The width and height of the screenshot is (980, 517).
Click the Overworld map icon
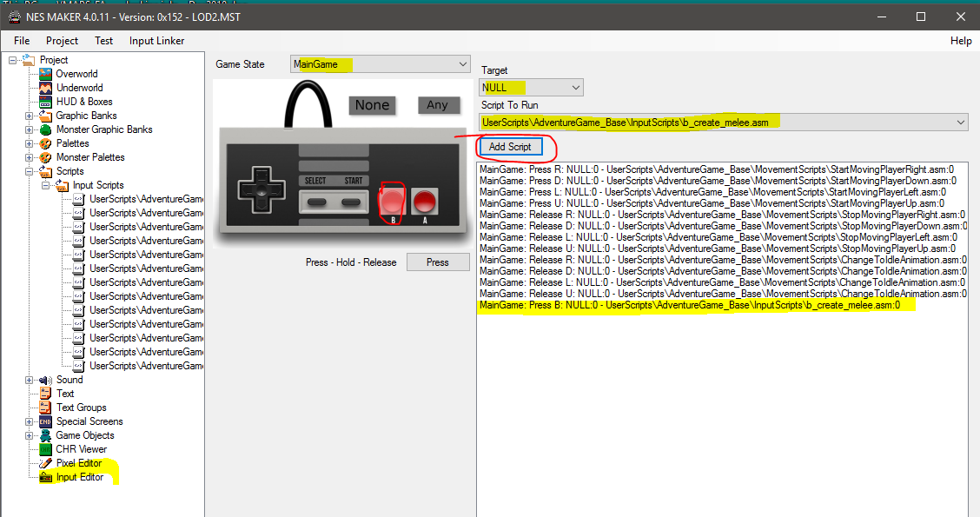point(46,74)
